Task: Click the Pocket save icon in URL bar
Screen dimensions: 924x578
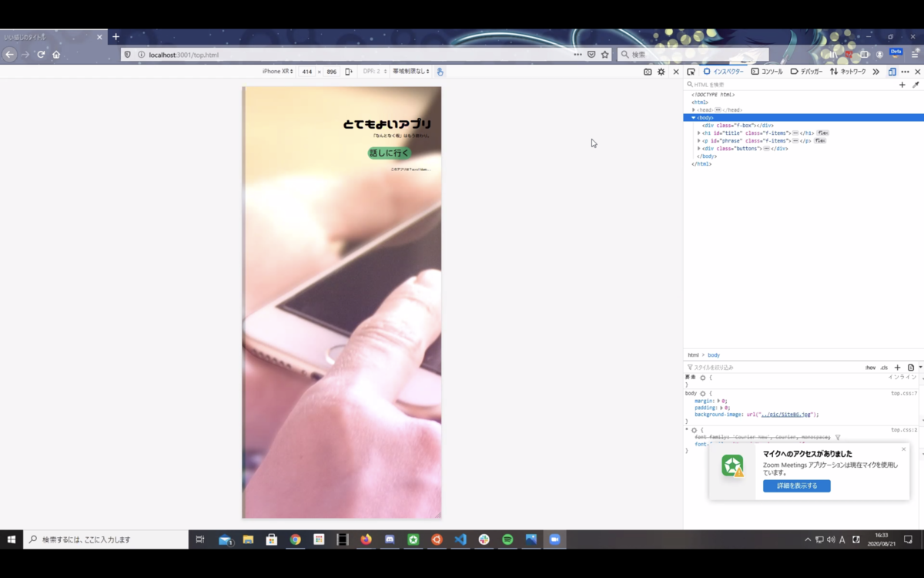Action: click(x=591, y=55)
